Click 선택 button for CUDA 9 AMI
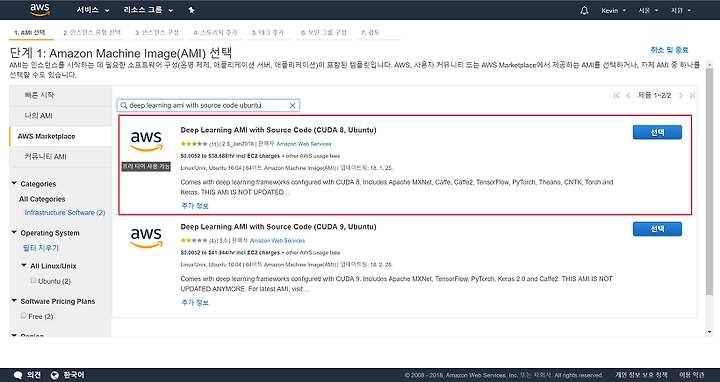The width and height of the screenshot is (720, 382). tap(657, 229)
